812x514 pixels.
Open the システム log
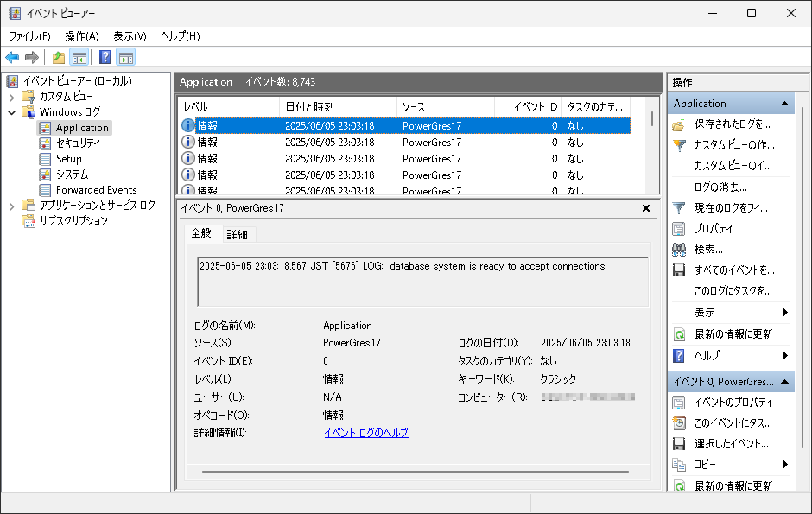coord(72,174)
